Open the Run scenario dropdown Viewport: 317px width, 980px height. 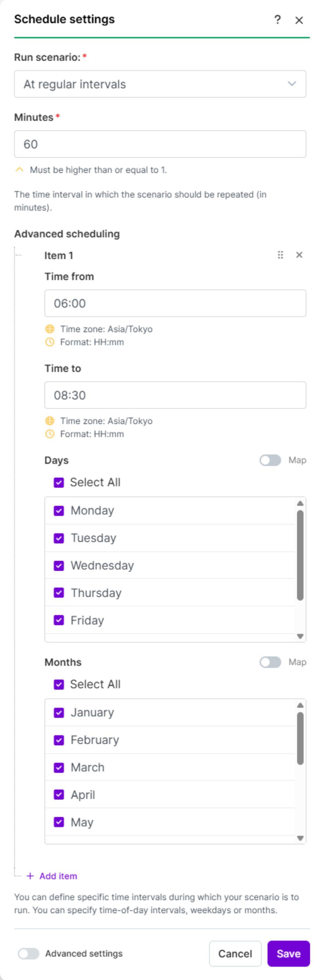pos(160,84)
